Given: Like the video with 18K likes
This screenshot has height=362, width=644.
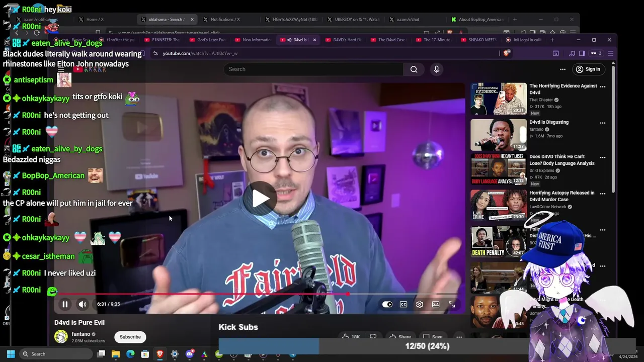Looking at the screenshot, I should [350, 337].
